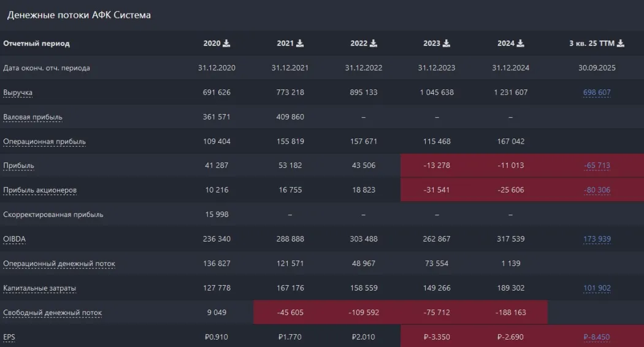Click the TTM OIBDA value 173 939
Viewport: 644px width, 347px height.
click(597, 239)
